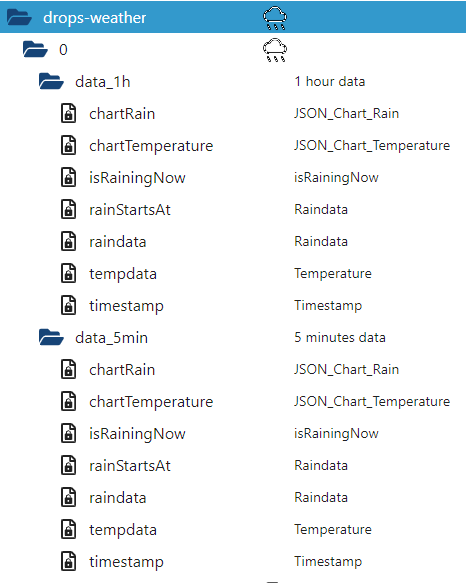Click state icon of chartTemperature in data_5min
This screenshot has height=583, width=466.
[x=68, y=402]
